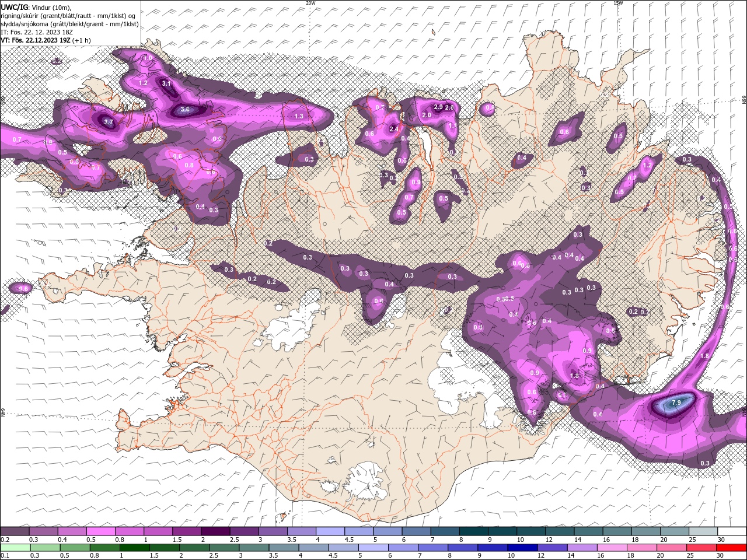
Task: Click the light gray snow swatch between 25 and 30
Action: click(x=702, y=531)
